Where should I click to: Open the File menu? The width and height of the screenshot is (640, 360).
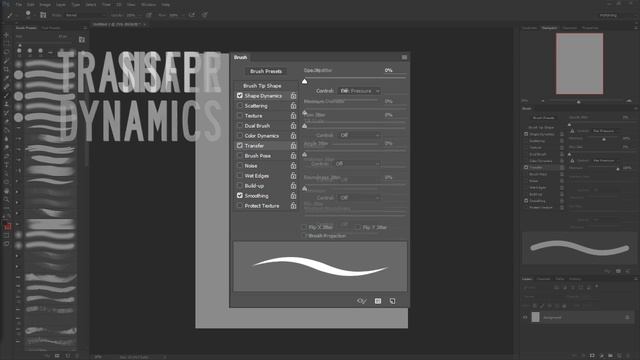click(x=19, y=4)
